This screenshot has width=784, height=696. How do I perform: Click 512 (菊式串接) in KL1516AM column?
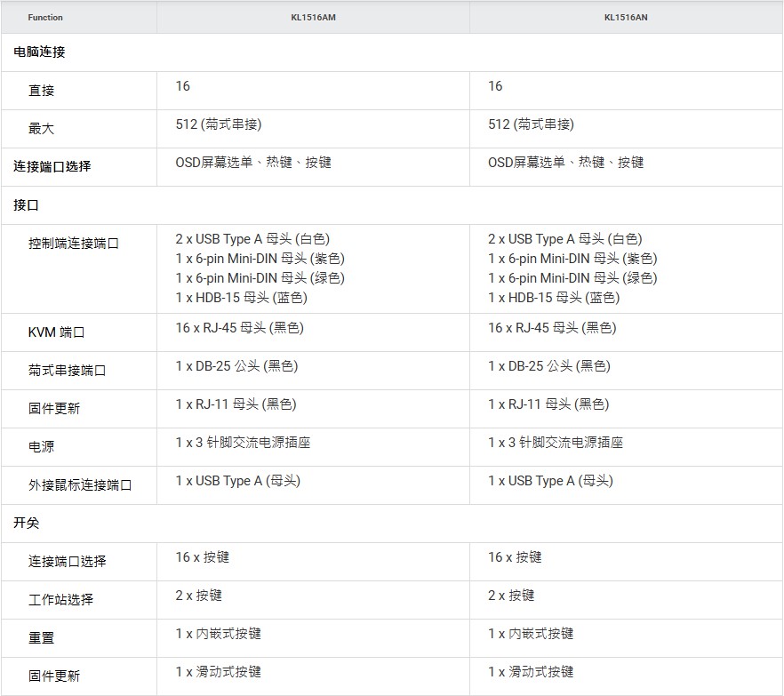click(x=219, y=124)
